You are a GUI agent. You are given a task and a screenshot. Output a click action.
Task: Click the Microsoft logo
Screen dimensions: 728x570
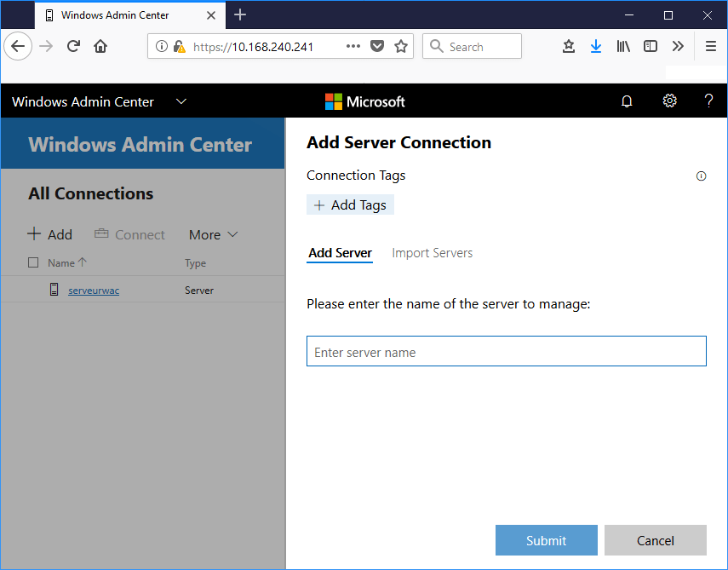pos(365,101)
